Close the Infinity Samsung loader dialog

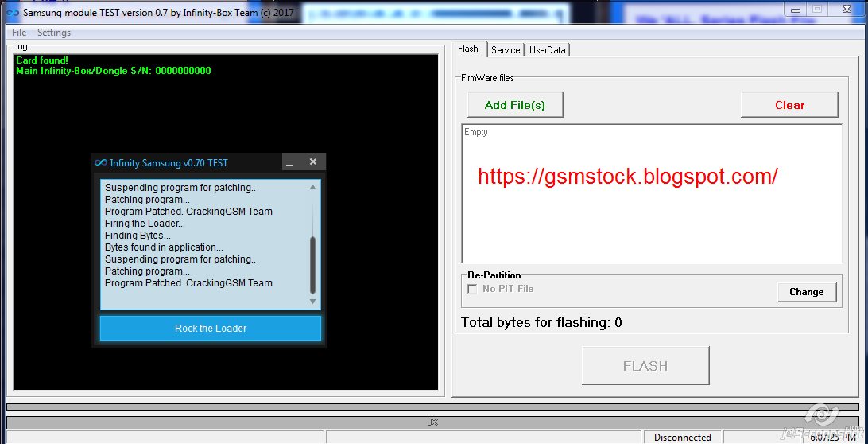[312, 162]
